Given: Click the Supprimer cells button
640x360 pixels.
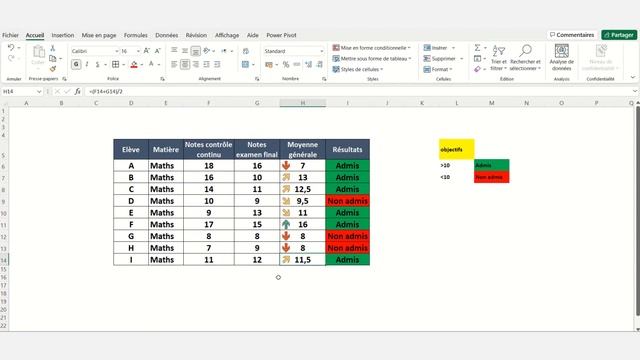Looking at the screenshot, I should (440, 58).
